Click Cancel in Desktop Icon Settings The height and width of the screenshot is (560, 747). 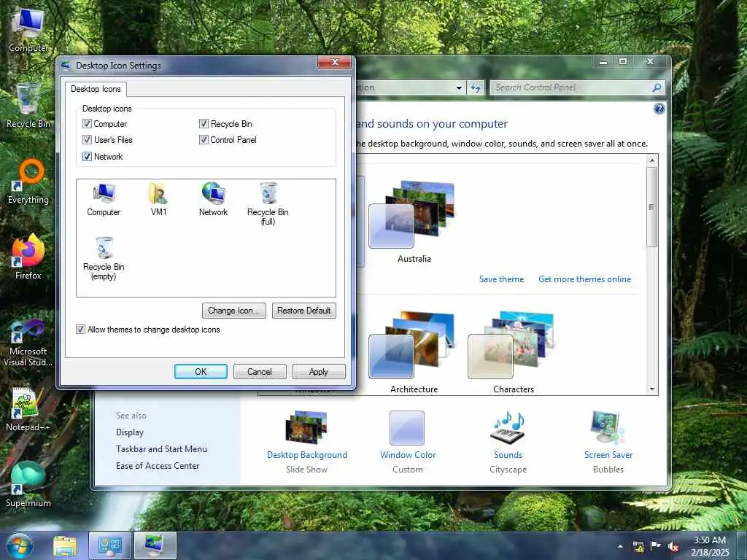pyautogui.click(x=260, y=371)
